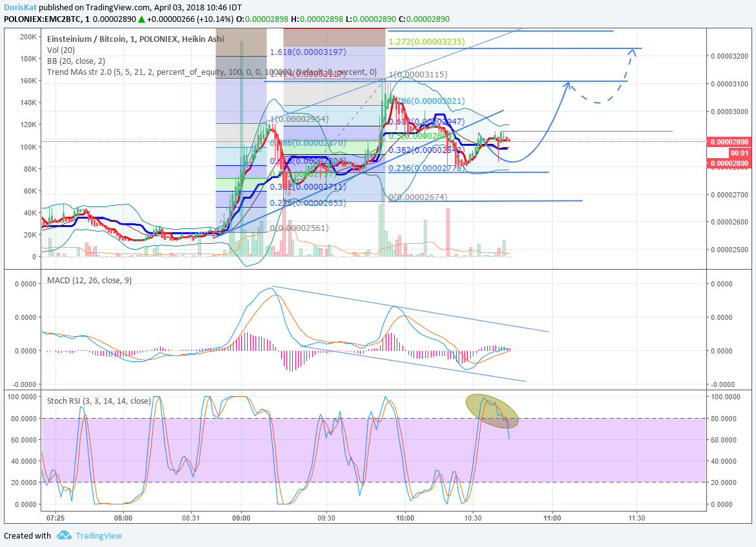Click the 1.618(0.00003197) Fibonacci level label

[308, 52]
